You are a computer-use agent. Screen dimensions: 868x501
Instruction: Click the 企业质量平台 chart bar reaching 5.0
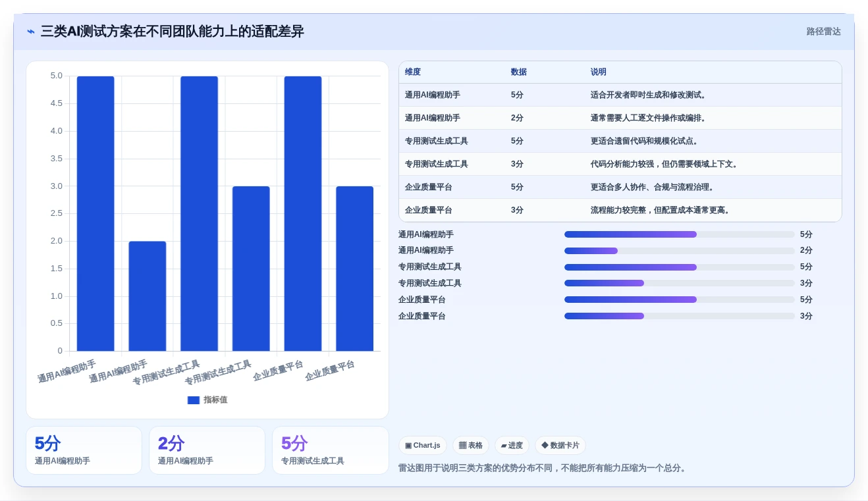click(x=303, y=213)
